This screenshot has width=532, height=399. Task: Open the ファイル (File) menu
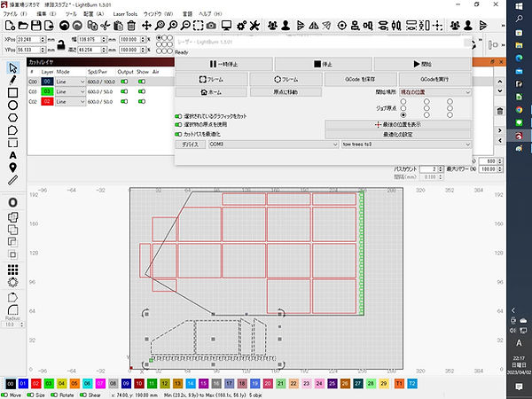(x=15, y=14)
